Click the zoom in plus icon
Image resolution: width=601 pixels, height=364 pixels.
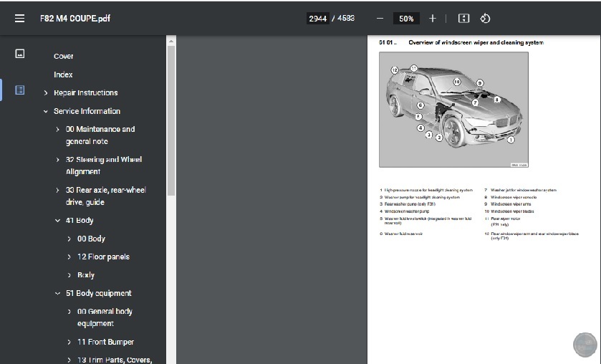click(x=433, y=19)
